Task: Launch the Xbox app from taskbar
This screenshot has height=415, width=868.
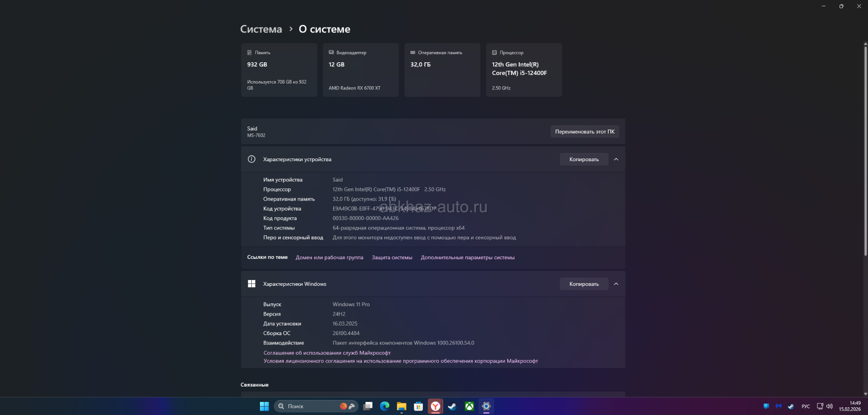Action: tap(469, 406)
